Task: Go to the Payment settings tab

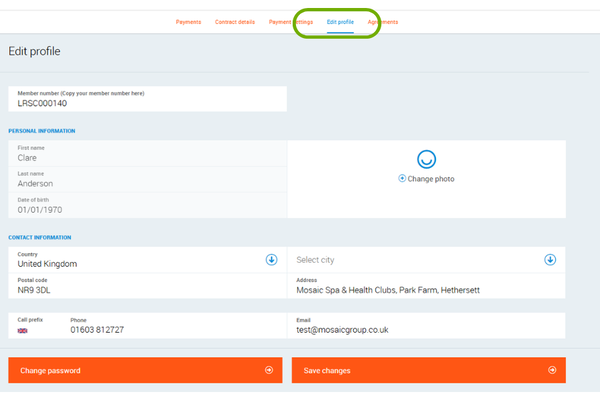Action: [291, 22]
